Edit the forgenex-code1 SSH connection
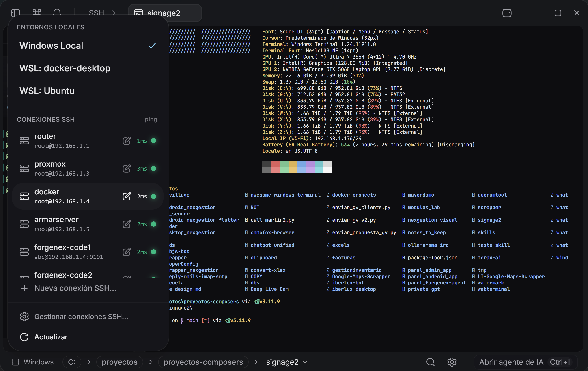 click(127, 252)
